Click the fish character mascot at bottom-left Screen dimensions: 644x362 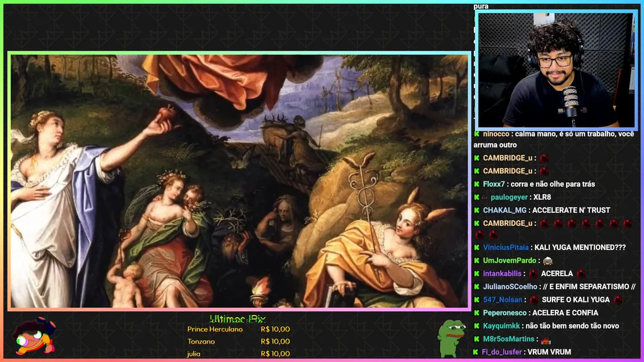click(x=33, y=336)
